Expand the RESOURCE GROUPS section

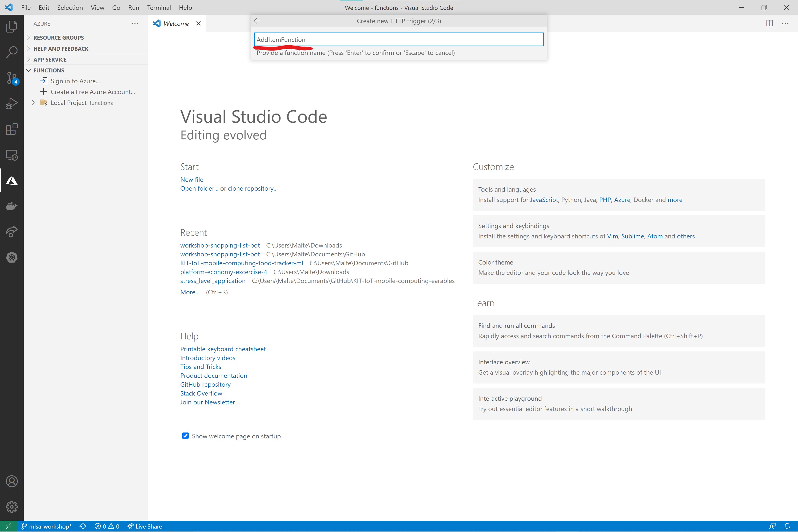click(58, 38)
